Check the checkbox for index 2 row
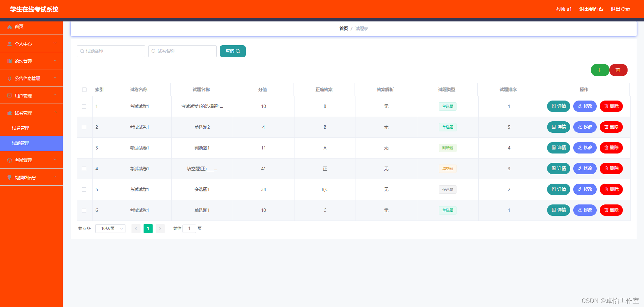The width and height of the screenshot is (644, 307). pyautogui.click(x=84, y=127)
